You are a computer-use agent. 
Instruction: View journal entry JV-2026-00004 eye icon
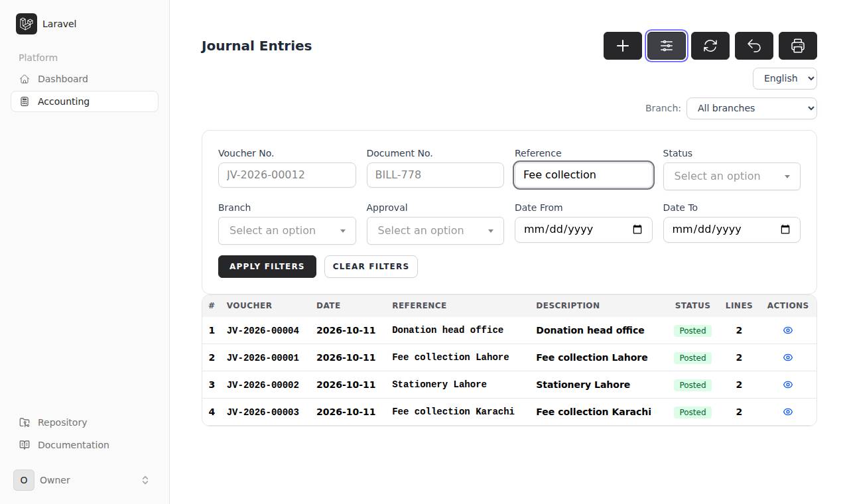click(x=788, y=330)
